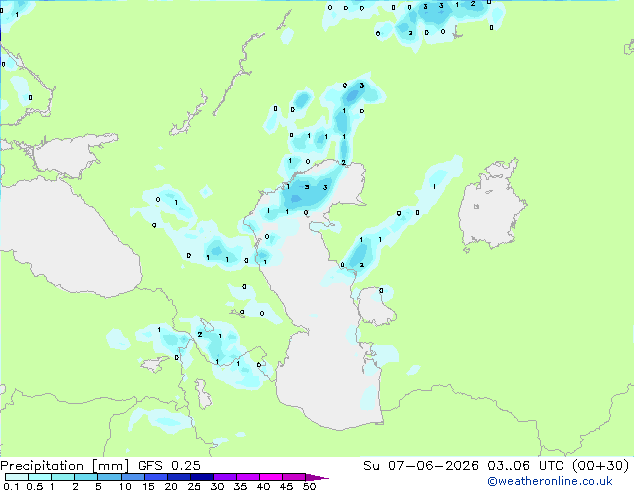
Task: Click the "30" legend scale label
Action: point(217,486)
